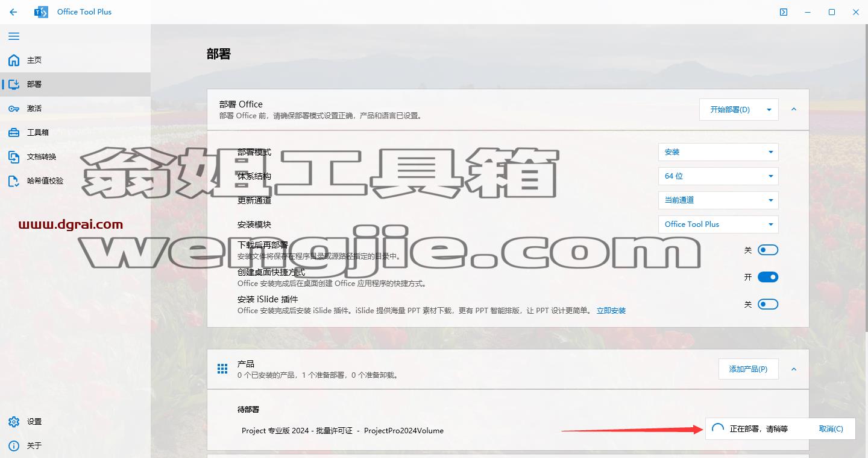Cancel deployment with 取消(C) button
The height and width of the screenshot is (458, 868).
pyautogui.click(x=831, y=429)
